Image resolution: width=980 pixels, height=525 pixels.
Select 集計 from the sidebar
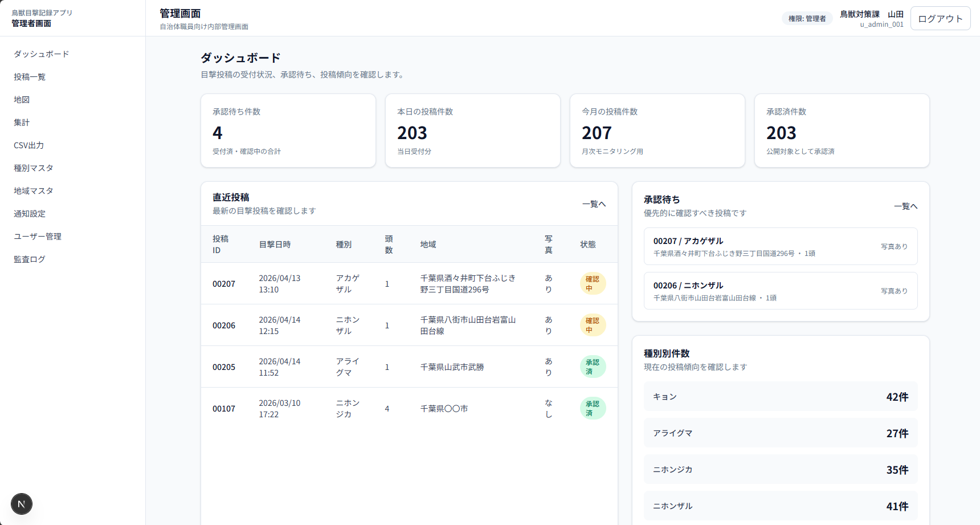coord(22,123)
